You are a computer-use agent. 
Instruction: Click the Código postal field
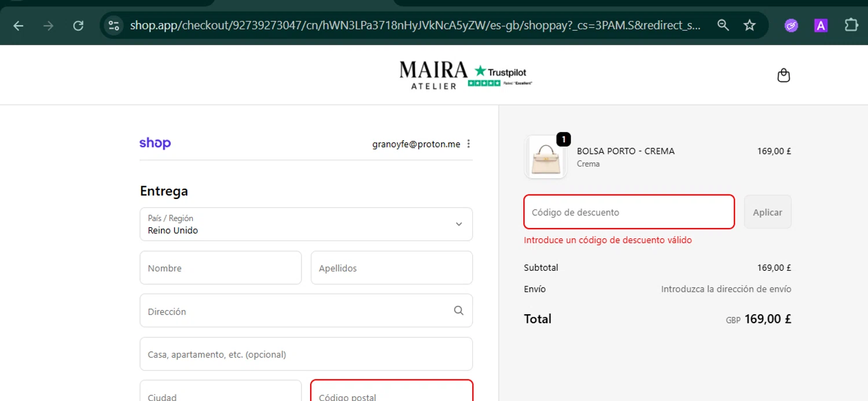coord(392,391)
